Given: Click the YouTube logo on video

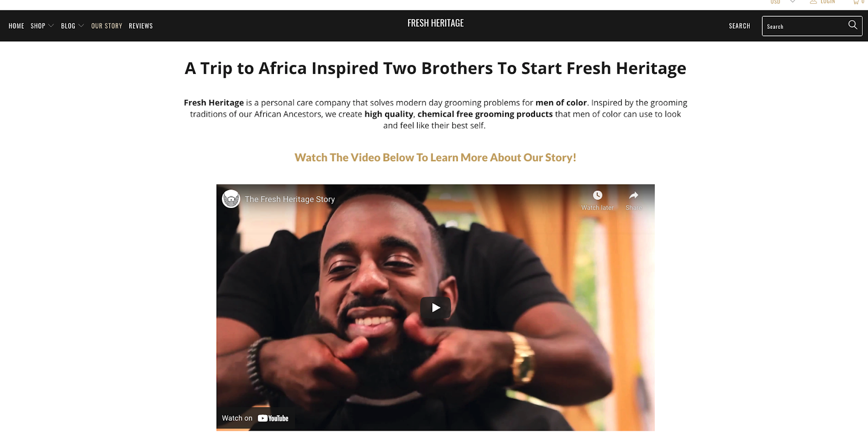Looking at the screenshot, I should click(273, 418).
